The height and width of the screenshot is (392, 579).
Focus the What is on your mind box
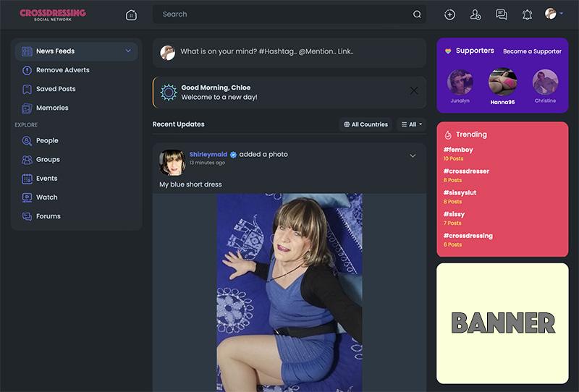289,53
